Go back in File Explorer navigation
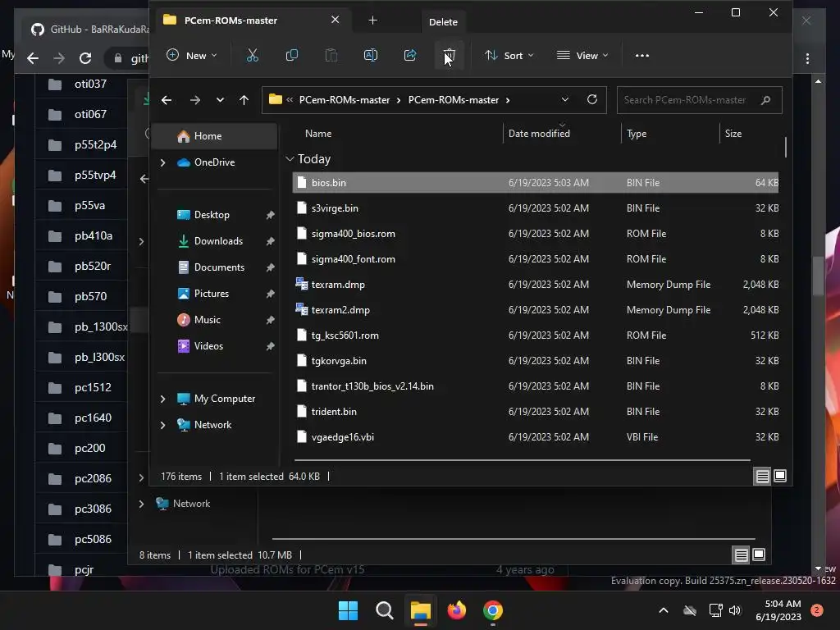This screenshot has width=840, height=630. pyautogui.click(x=167, y=100)
